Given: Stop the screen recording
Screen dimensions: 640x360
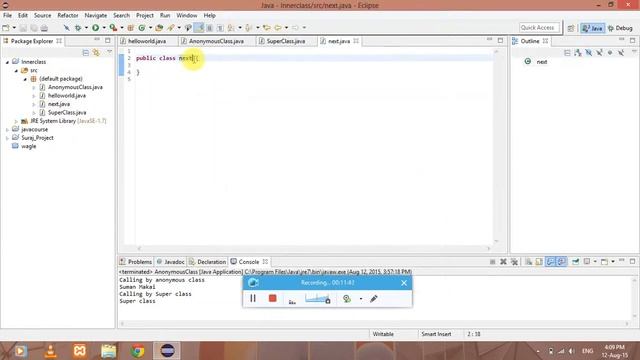Looking at the screenshot, I should (x=273, y=298).
